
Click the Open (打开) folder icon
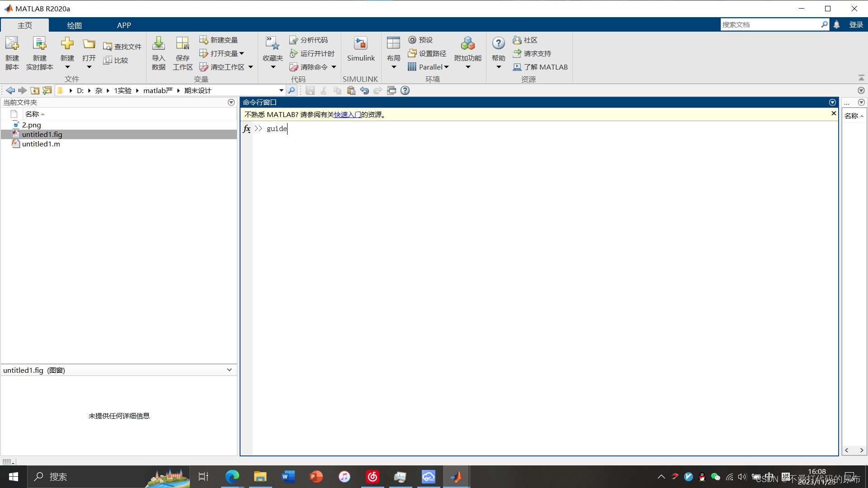click(89, 44)
